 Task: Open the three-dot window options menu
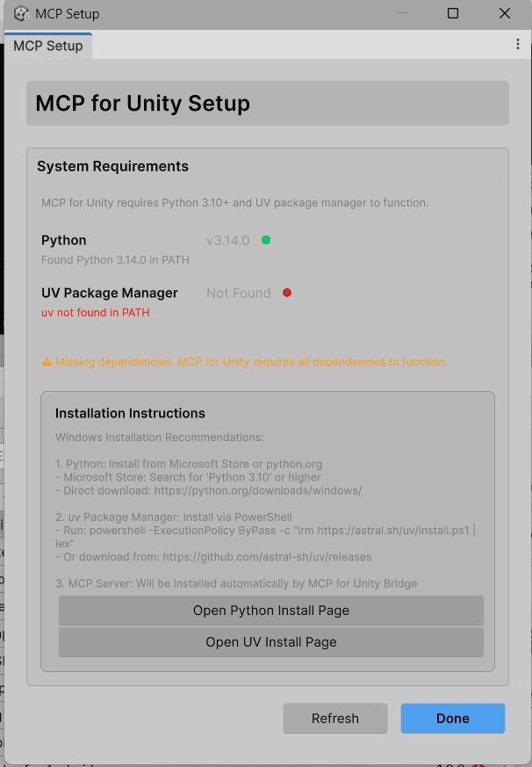coord(517,45)
